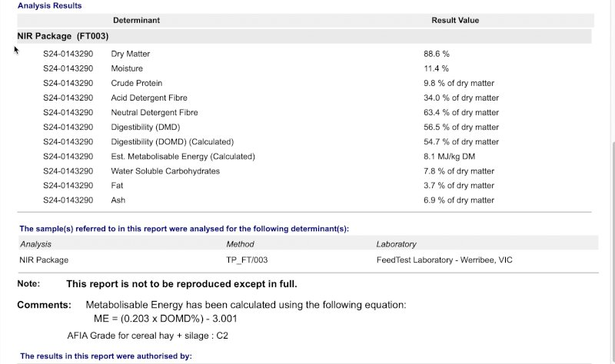The image size is (615, 364).
Task: Click the Result Value column header
Action: click(x=455, y=20)
